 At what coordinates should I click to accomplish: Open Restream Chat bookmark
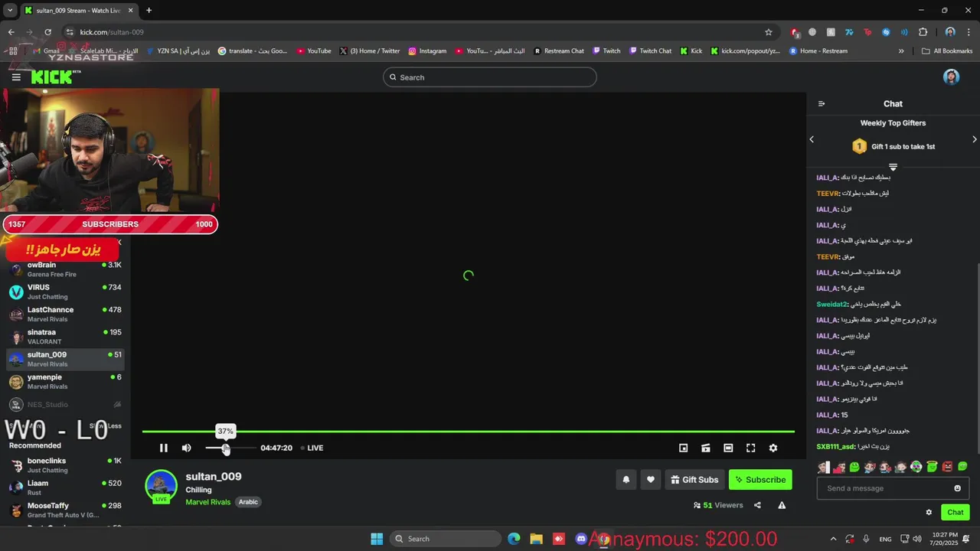point(559,51)
